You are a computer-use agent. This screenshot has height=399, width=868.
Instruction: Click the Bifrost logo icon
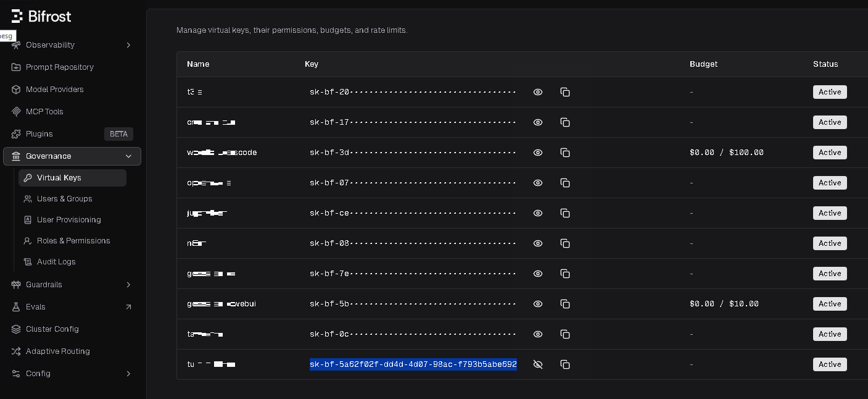17,16
